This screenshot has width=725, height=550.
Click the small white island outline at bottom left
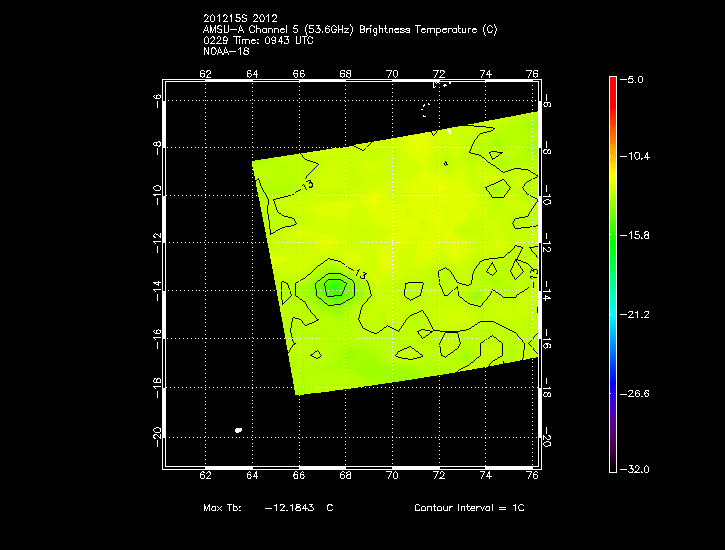pos(238,430)
